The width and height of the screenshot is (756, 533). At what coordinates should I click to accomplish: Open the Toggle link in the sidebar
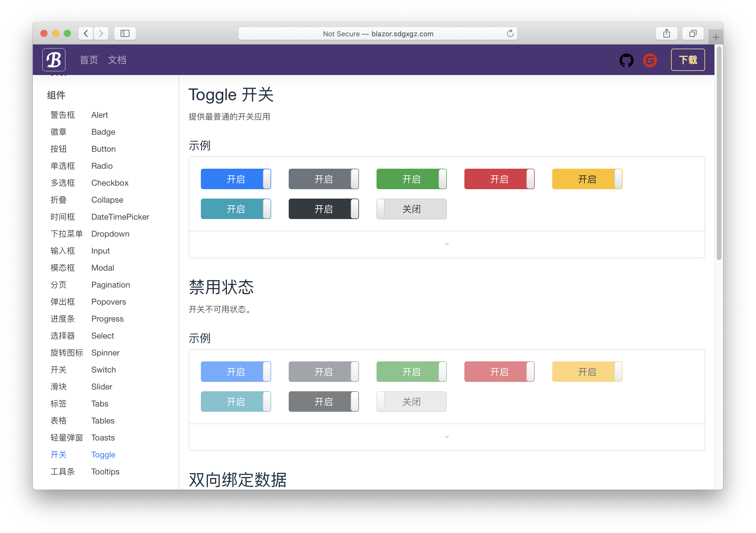click(x=103, y=455)
